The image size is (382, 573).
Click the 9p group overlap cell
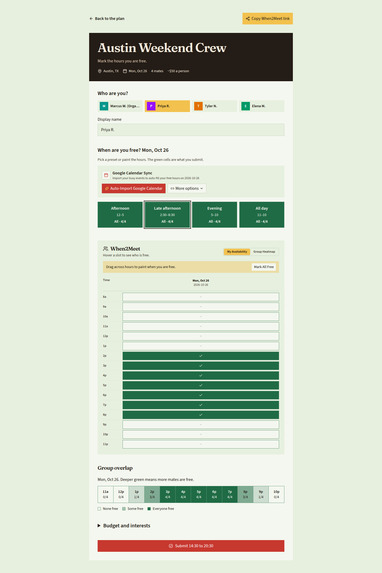click(261, 494)
